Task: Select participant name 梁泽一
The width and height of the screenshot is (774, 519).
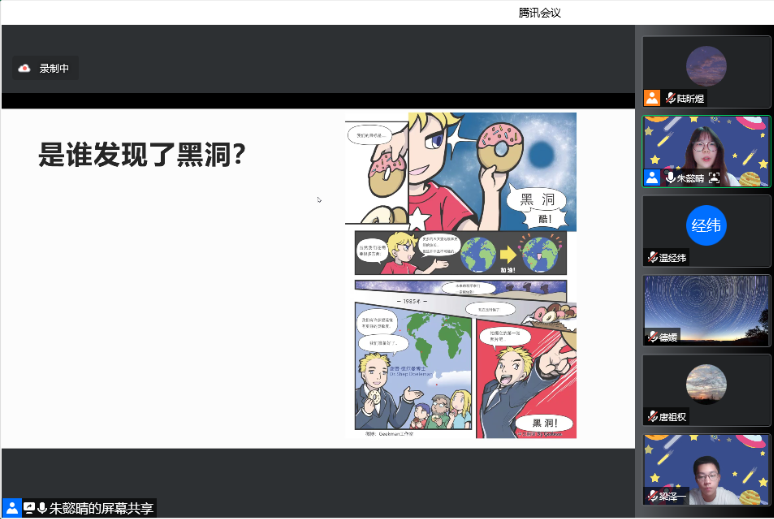Action: (x=672, y=496)
